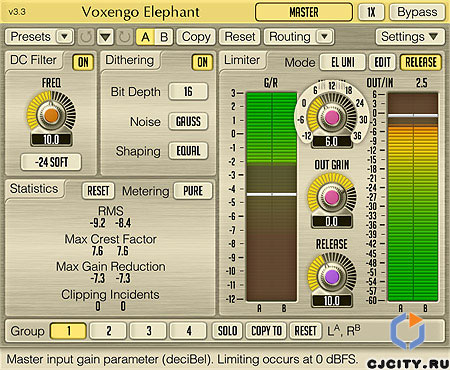
Task: Click the G/R gain reduction meter
Action: pyautogui.click(x=271, y=197)
